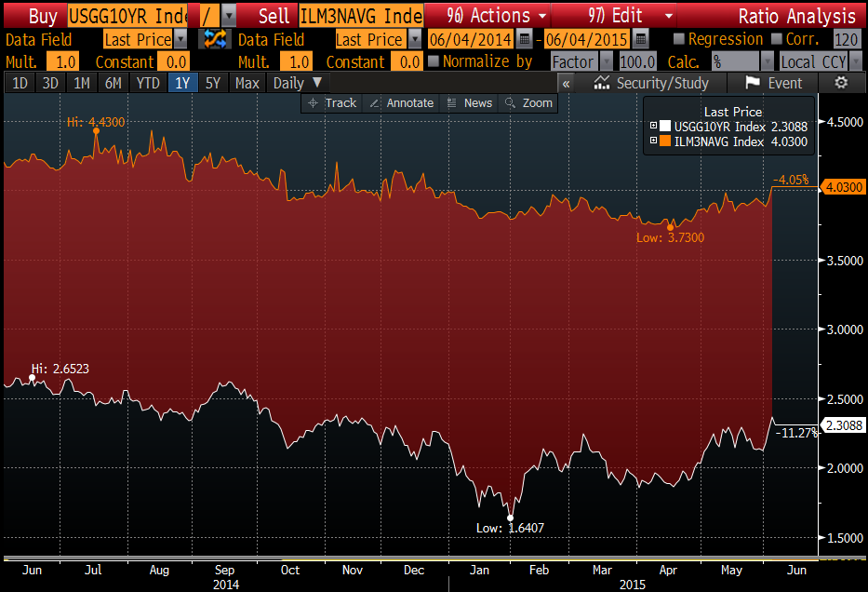
Task: Click the Zoom magnifier tool
Action: tap(527, 102)
